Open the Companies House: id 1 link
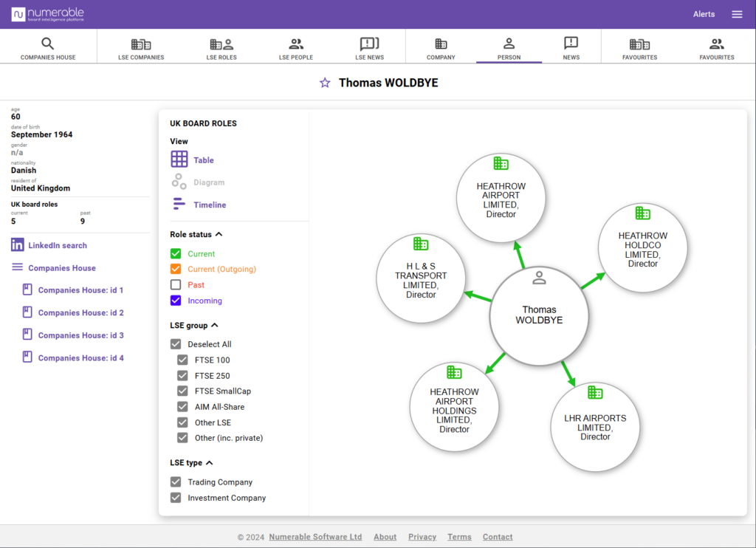 (x=80, y=290)
